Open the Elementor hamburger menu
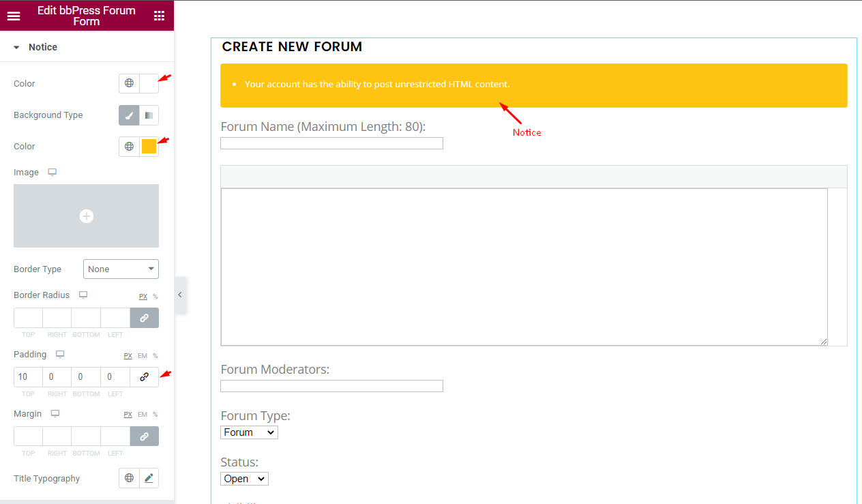 (14, 15)
